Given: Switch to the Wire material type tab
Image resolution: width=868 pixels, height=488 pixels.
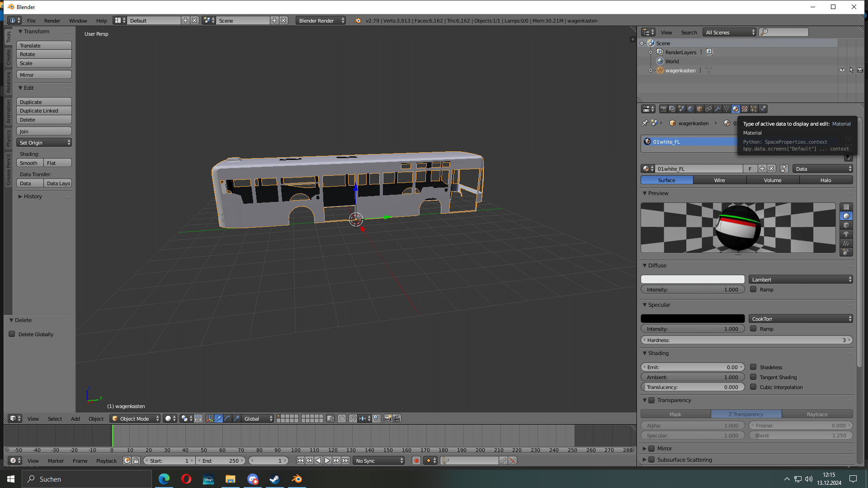Looking at the screenshot, I should 719,180.
